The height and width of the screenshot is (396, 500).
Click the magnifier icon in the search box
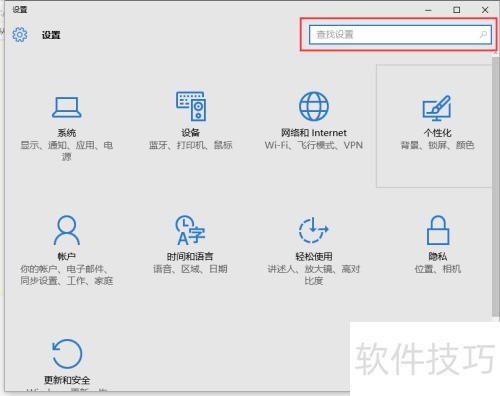483,34
